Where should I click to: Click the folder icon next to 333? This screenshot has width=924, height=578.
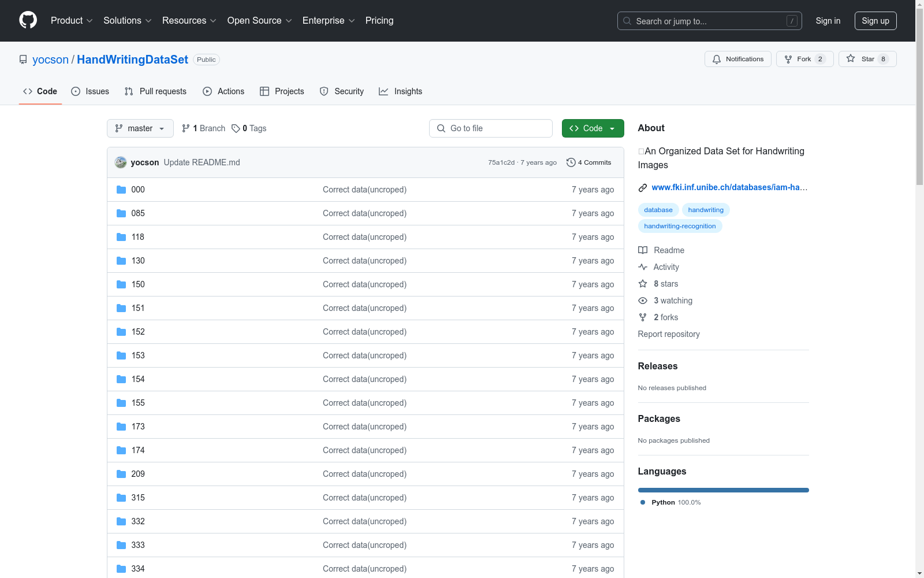pyautogui.click(x=121, y=545)
